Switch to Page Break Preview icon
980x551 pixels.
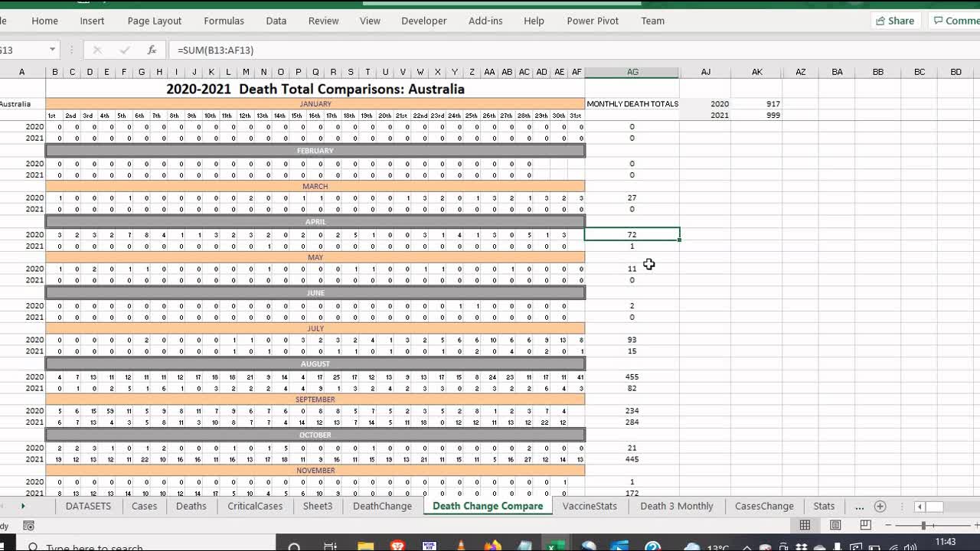[865, 525]
